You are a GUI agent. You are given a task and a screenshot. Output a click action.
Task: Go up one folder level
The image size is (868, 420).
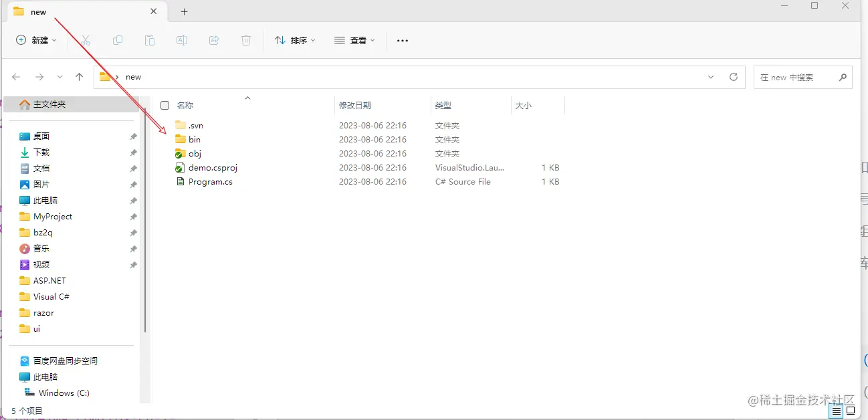[x=79, y=77]
